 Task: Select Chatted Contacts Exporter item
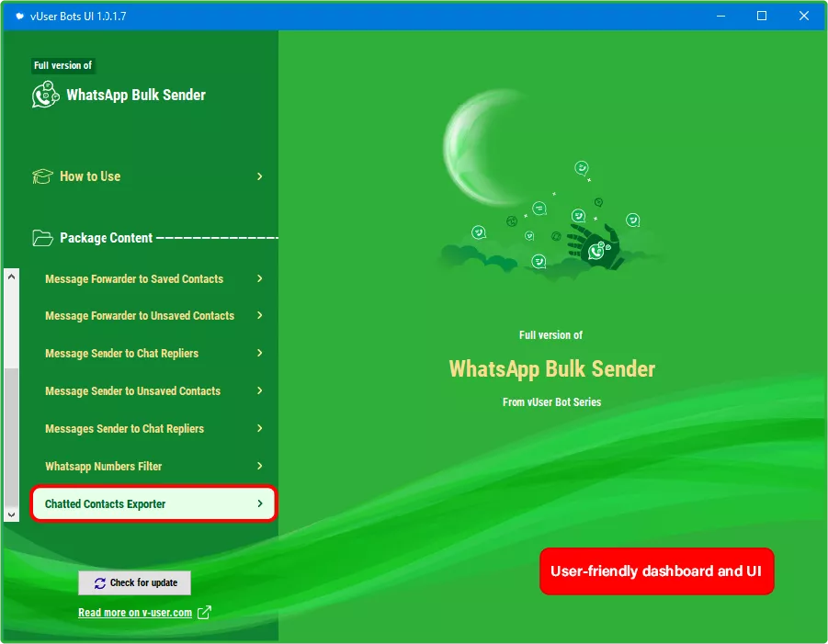(x=153, y=503)
